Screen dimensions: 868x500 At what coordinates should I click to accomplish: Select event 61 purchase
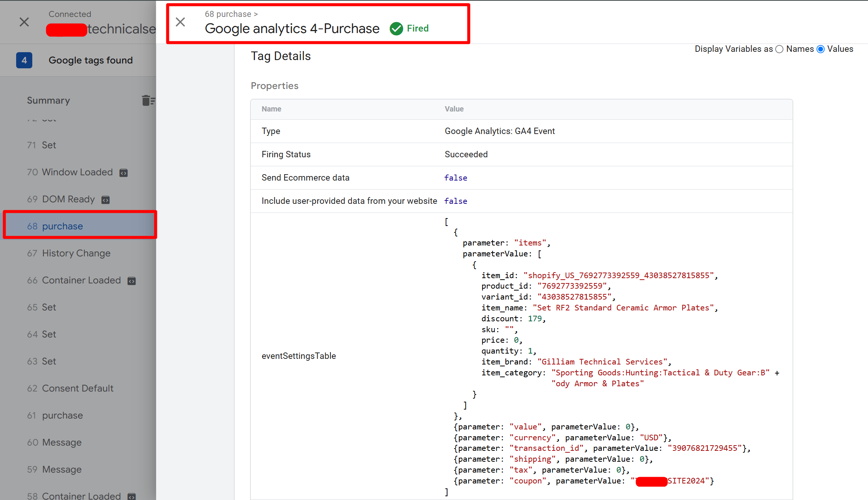(x=62, y=415)
